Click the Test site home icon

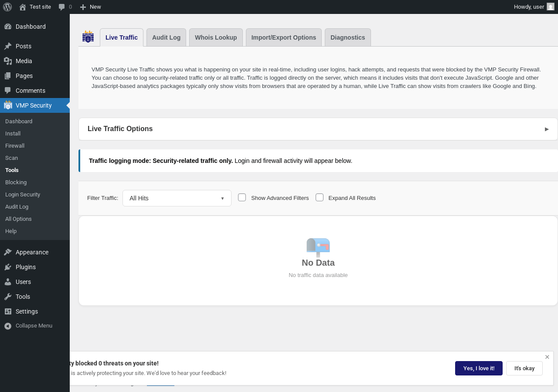[x=23, y=7]
